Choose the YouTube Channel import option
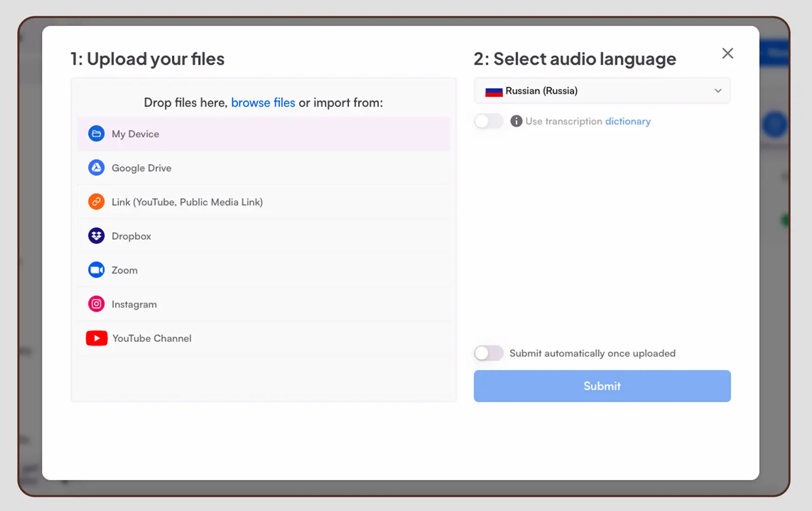Viewport: 812px width, 511px height. click(152, 338)
